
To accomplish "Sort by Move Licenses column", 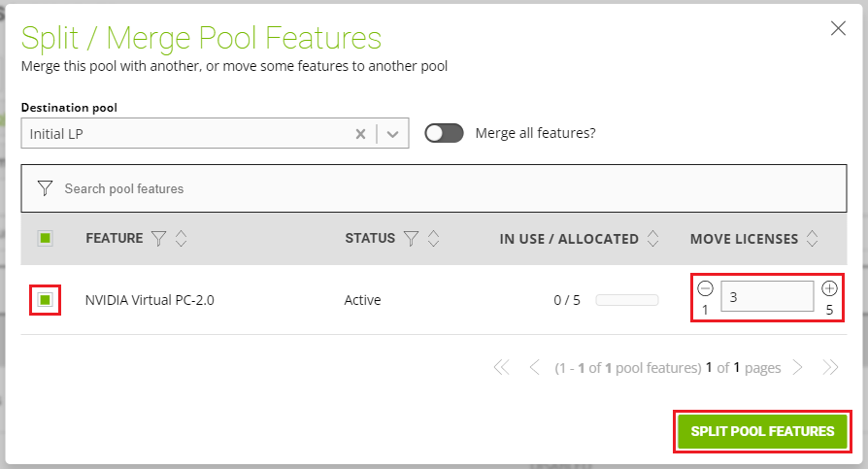I will click(x=812, y=238).
